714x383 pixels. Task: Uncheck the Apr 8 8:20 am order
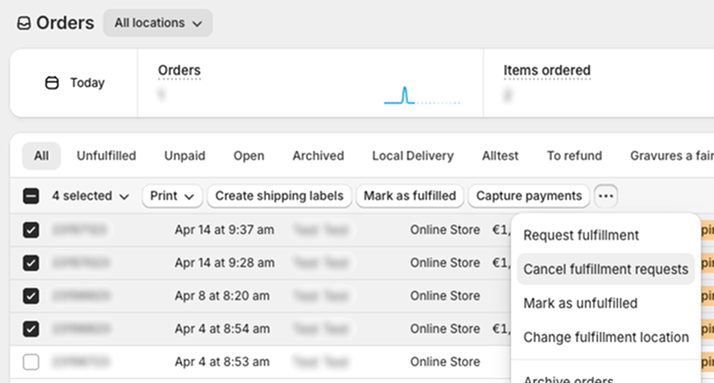[x=31, y=296]
